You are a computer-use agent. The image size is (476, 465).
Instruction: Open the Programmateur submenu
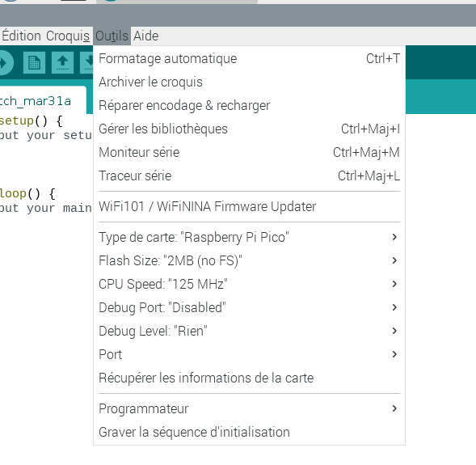point(249,408)
